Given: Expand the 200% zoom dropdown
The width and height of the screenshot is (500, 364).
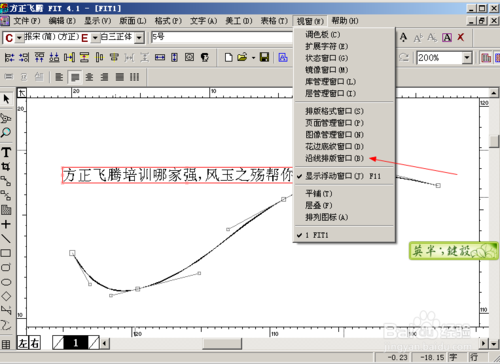Looking at the screenshot, I should [x=467, y=58].
